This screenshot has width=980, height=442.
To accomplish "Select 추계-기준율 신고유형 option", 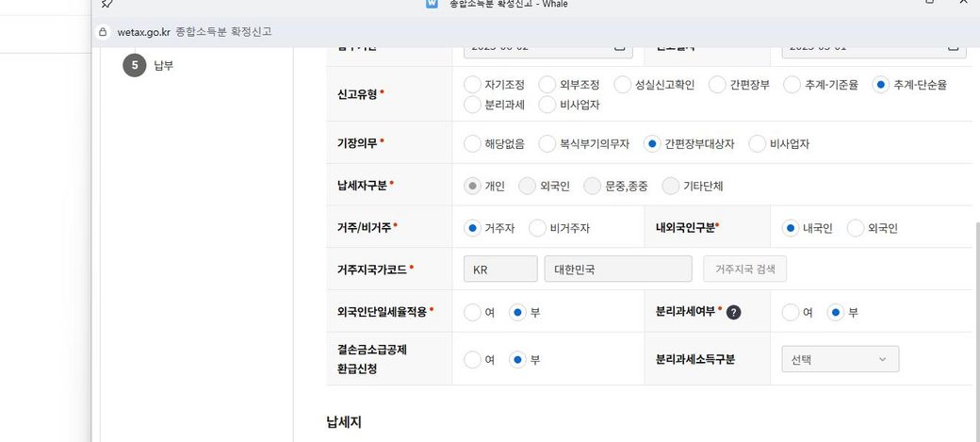I will point(792,85).
